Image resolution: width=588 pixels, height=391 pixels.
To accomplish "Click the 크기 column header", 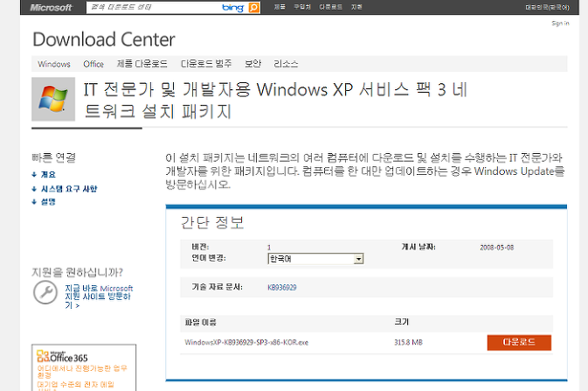I will [401, 322].
